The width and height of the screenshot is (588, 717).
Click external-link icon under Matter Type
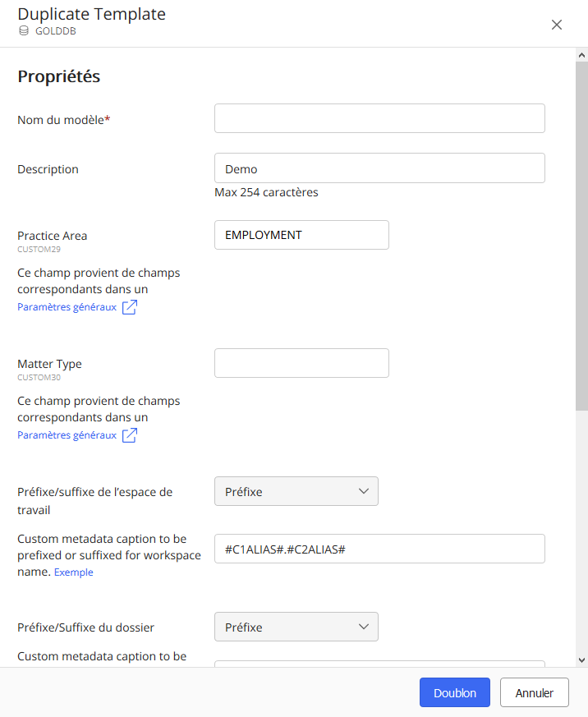point(130,435)
